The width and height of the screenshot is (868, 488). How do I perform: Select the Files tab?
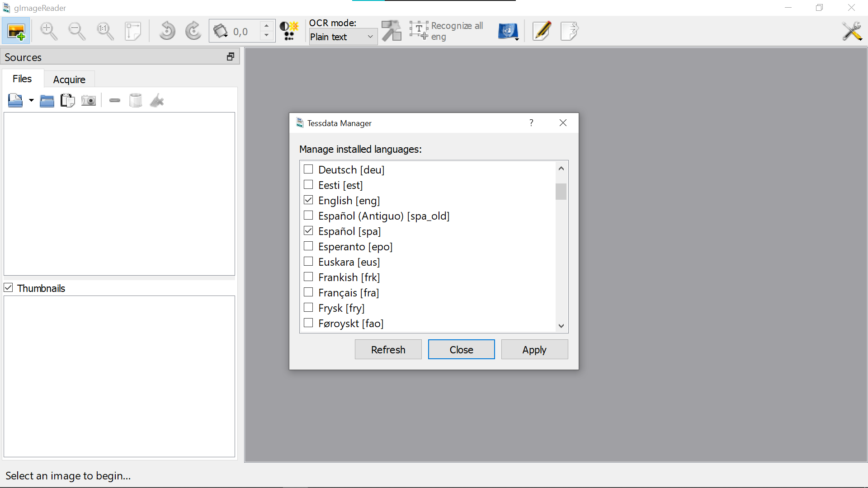tap(22, 79)
